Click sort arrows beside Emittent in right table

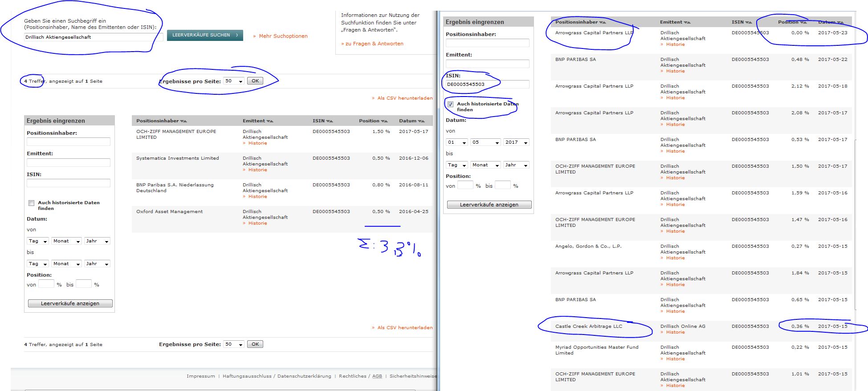pos(687,22)
